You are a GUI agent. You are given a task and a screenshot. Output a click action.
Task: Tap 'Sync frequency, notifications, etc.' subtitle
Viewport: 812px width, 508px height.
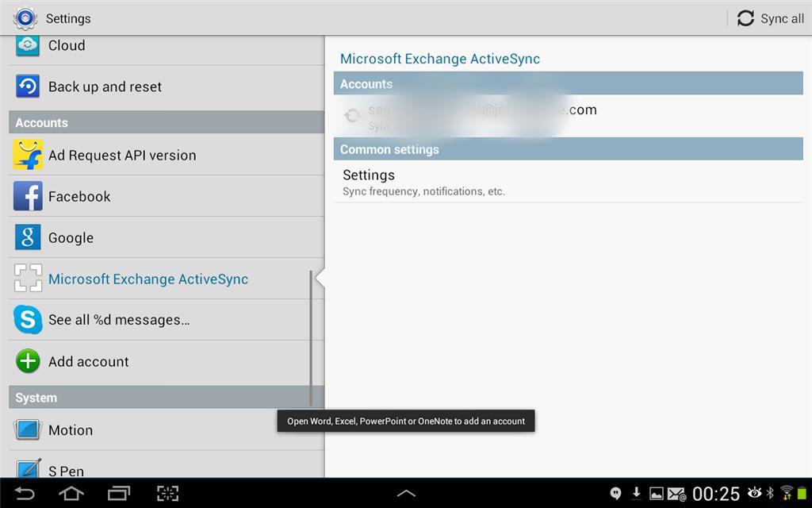pos(423,191)
